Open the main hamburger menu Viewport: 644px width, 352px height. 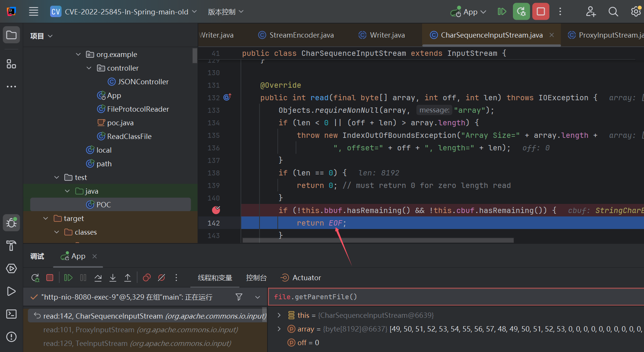(33, 11)
